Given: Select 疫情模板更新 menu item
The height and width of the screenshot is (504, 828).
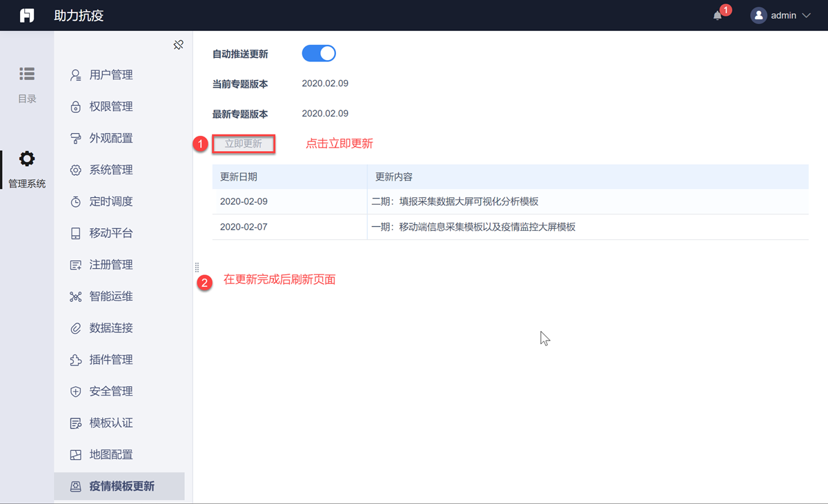Looking at the screenshot, I should tap(121, 487).
